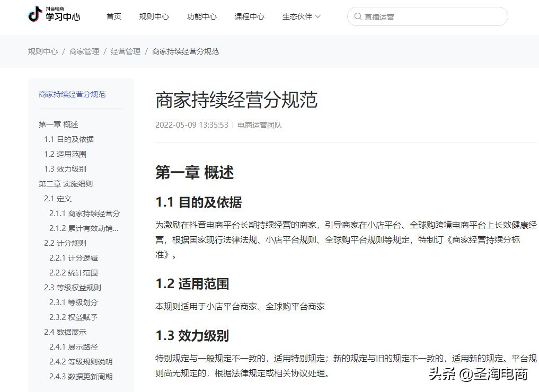Select 2.4.3 数据更新周期 in the outline
Viewport: 539px width, 392px height.
81,377
